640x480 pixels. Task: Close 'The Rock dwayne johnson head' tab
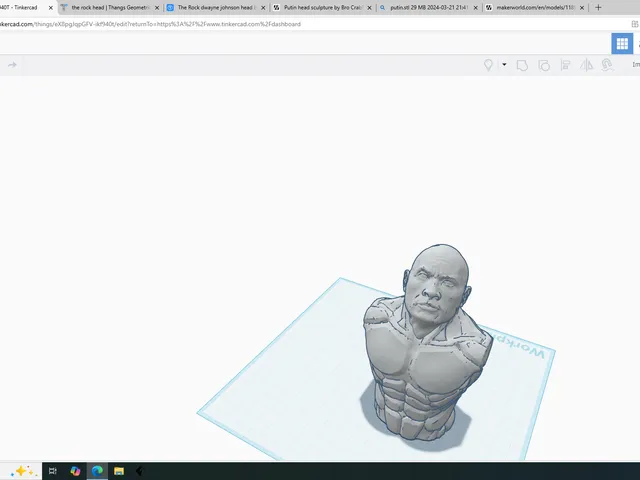tap(263, 8)
